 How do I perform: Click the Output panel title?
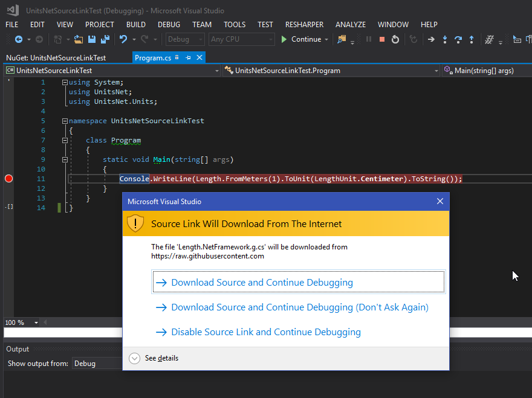click(x=18, y=349)
